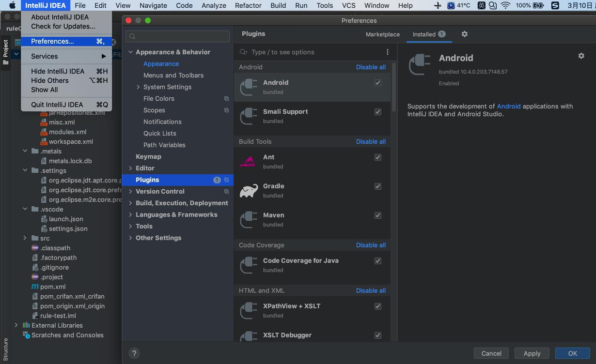Click the XPathView + XSLT plugin icon
The height and width of the screenshot is (364, 596).
coord(249,311)
